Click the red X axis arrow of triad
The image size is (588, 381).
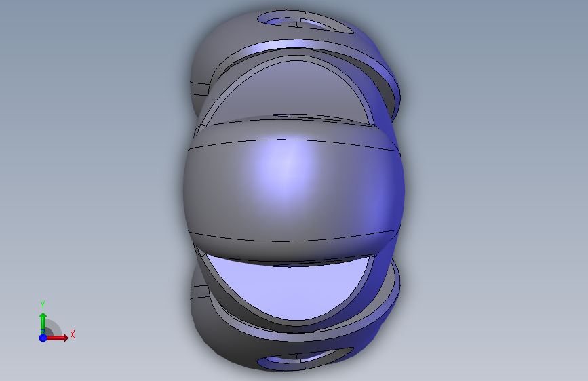coord(57,338)
